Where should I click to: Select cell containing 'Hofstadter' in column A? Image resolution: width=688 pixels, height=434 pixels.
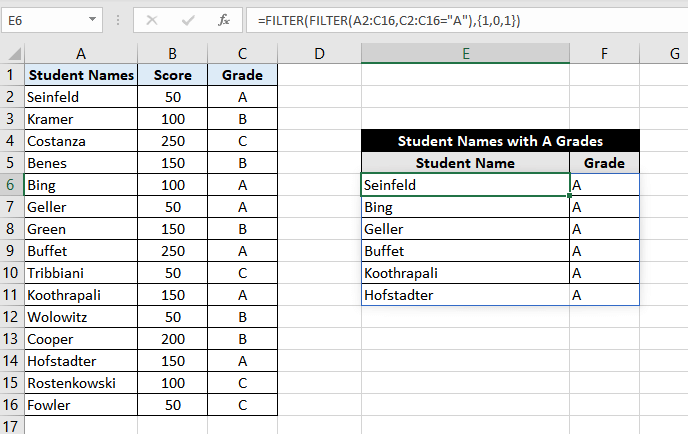tap(81, 361)
